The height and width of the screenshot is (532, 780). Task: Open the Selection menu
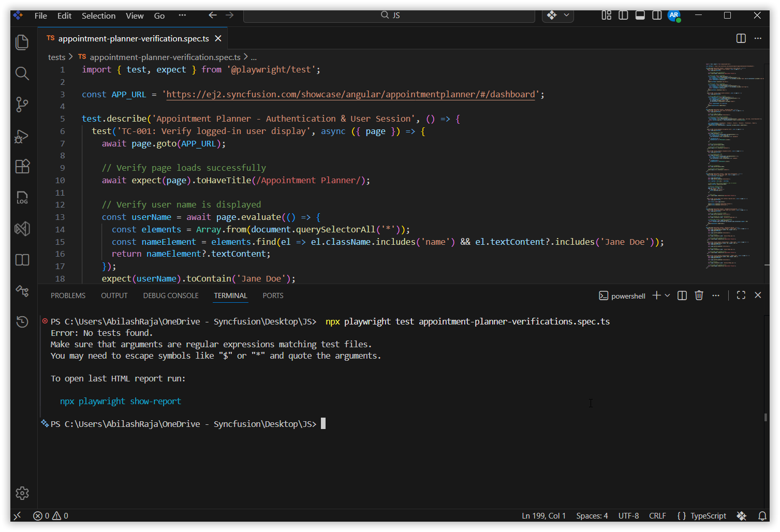tap(98, 16)
